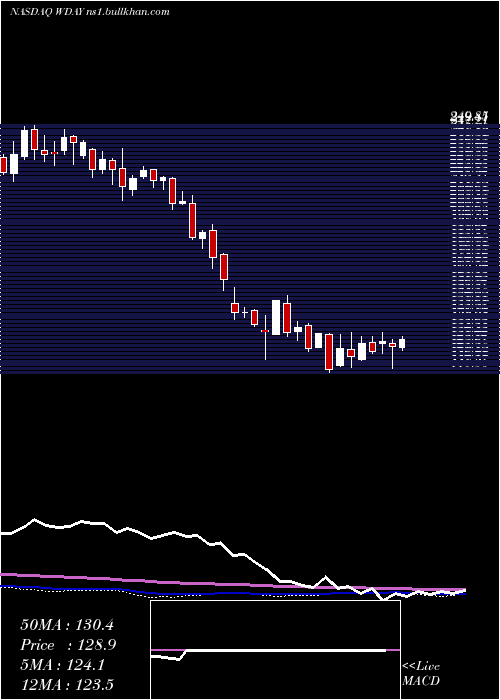Image resolution: width=500 pixels, height=700 pixels.
Task: Click the '<<Live MACD' label
Action: 421,674
